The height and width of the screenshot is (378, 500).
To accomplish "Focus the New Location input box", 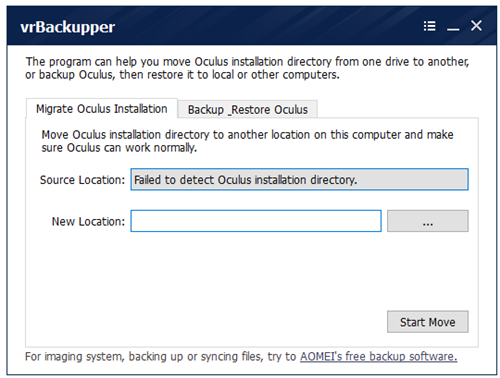I will (x=256, y=221).
